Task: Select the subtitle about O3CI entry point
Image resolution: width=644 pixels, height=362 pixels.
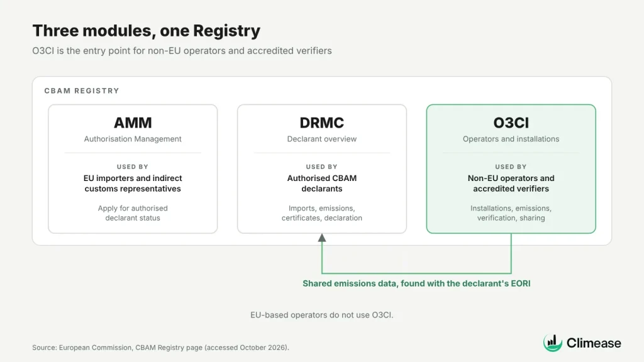Action: click(182, 51)
